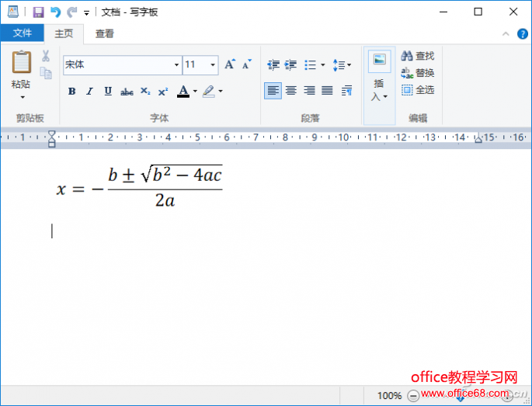Align text to the left

point(273,91)
